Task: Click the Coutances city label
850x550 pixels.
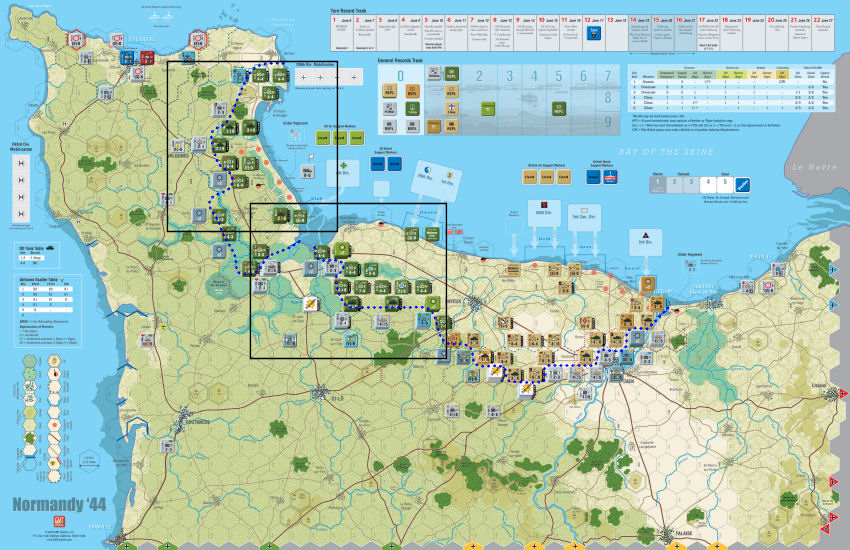Action: point(197,422)
